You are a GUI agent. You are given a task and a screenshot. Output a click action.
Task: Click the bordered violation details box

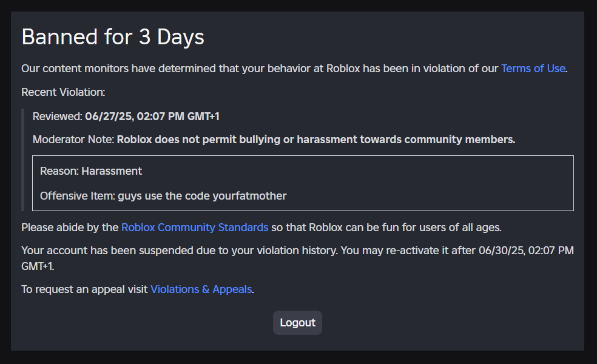303,183
